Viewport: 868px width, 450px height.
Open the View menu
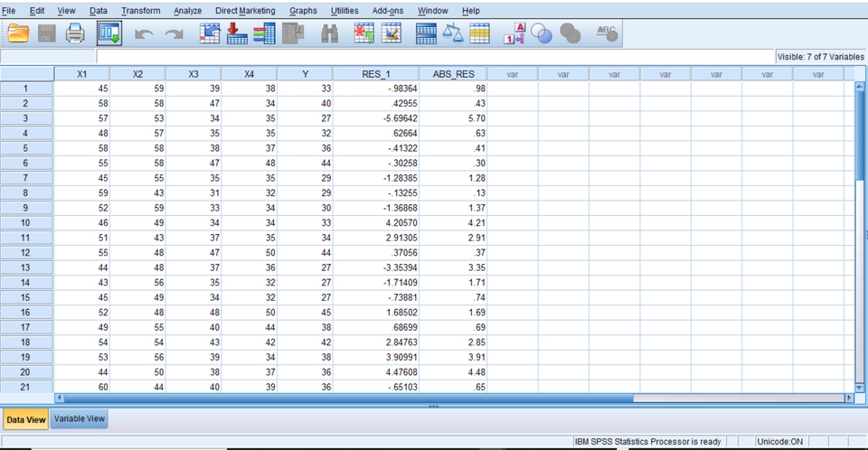coord(66,11)
